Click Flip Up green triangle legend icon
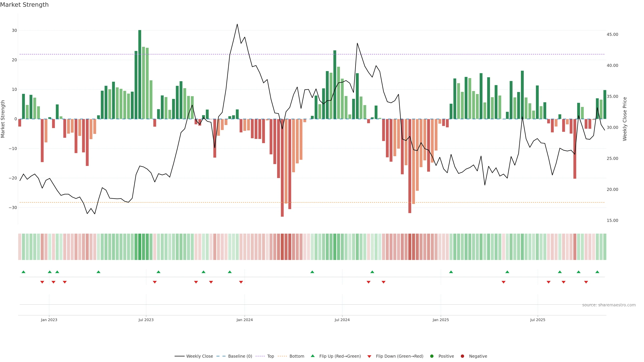This screenshot has height=362, width=644. click(x=312, y=356)
